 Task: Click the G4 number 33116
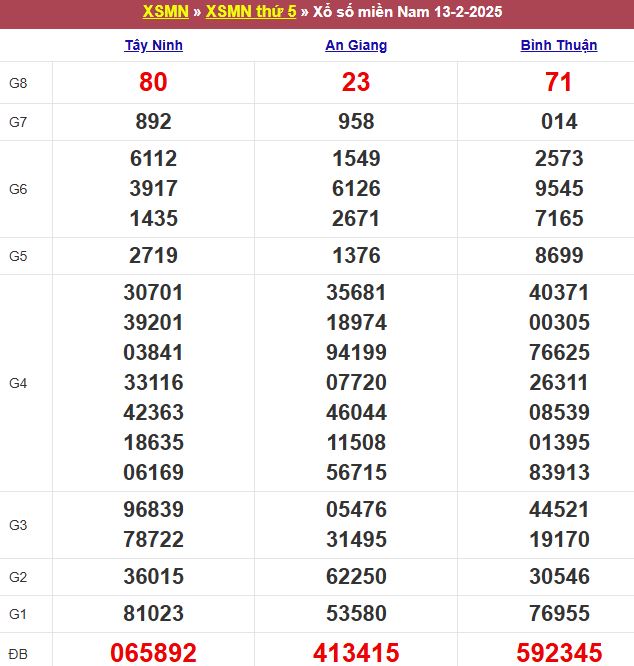click(153, 382)
